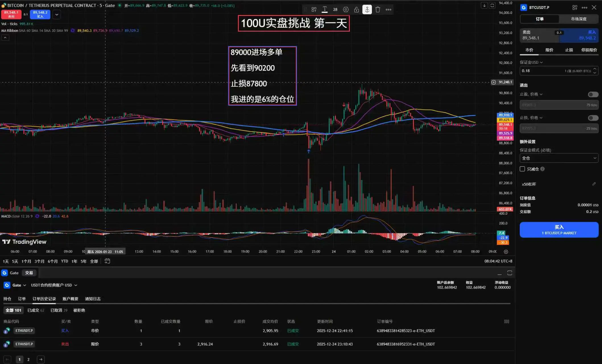Viewport: 602px width, 364px height.
Task: Open the date range calendar icon
Action: tap(107, 261)
